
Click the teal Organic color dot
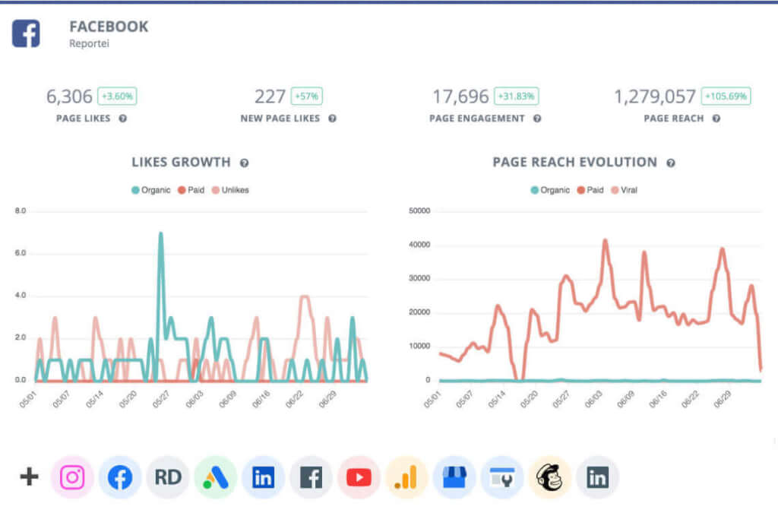[x=135, y=190]
